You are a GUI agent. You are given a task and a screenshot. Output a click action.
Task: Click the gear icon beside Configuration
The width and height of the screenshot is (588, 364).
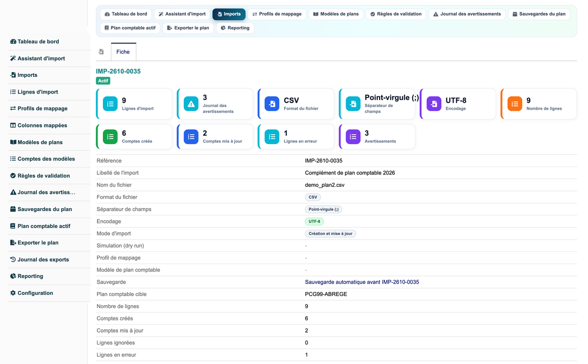pos(13,293)
